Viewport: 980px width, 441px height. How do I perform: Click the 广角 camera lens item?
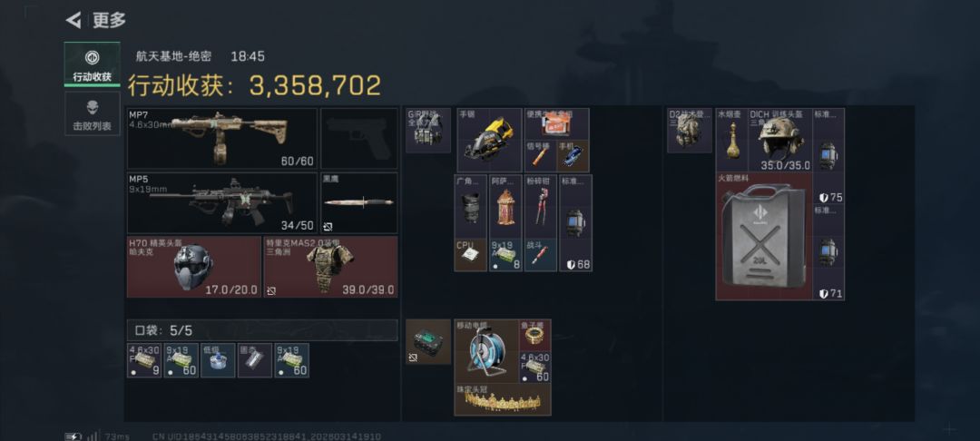click(471, 207)
